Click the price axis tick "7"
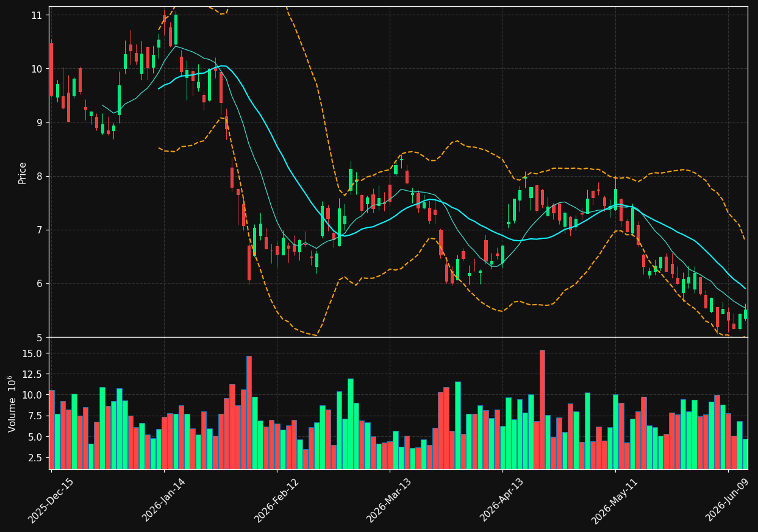 coord(40,230)
